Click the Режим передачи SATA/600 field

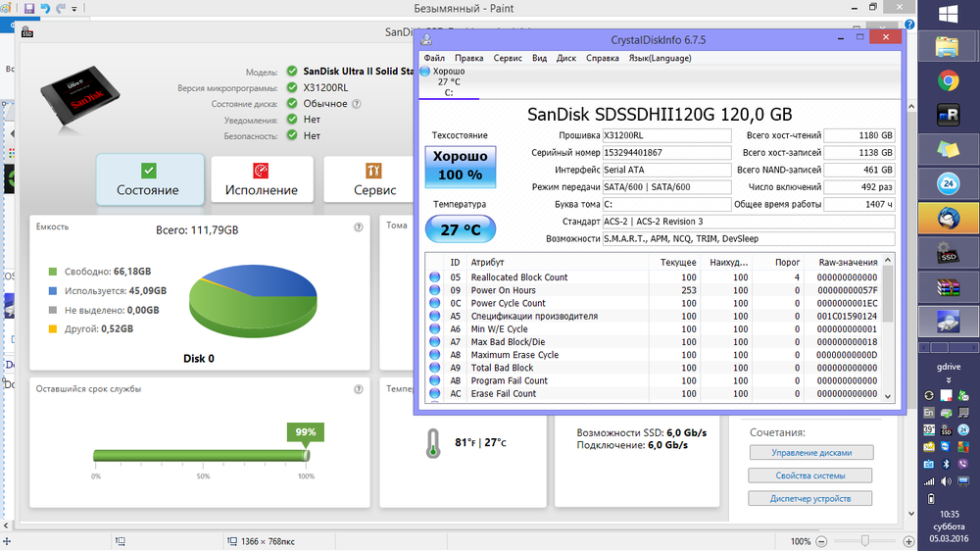click(666, 187)
